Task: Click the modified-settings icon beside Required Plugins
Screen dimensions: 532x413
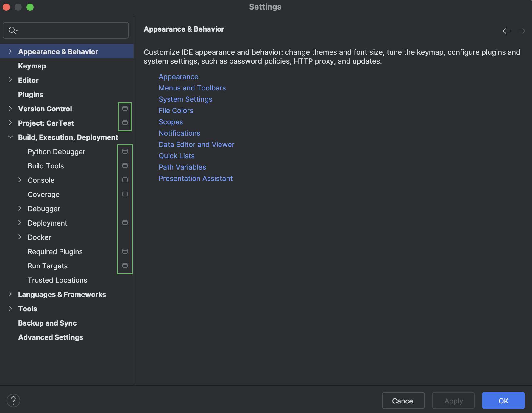Action: click(x=125, y=251)
